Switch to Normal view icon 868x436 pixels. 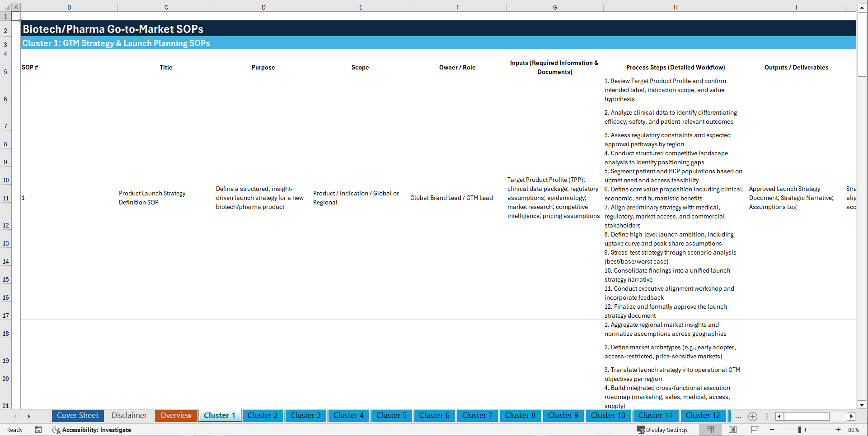click(x=710, y=430)
